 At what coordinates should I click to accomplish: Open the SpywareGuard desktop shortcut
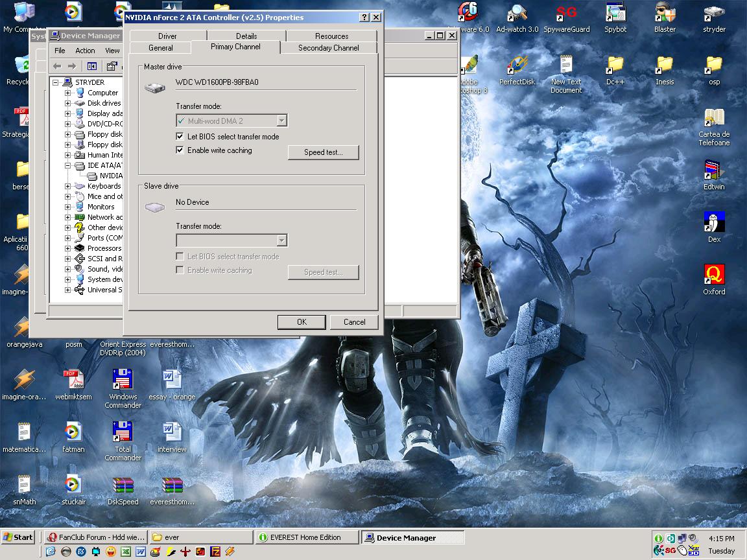point(567,18)
